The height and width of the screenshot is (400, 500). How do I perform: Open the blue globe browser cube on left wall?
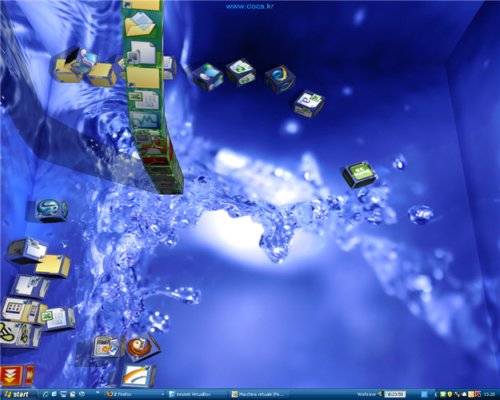pos(51,211)
